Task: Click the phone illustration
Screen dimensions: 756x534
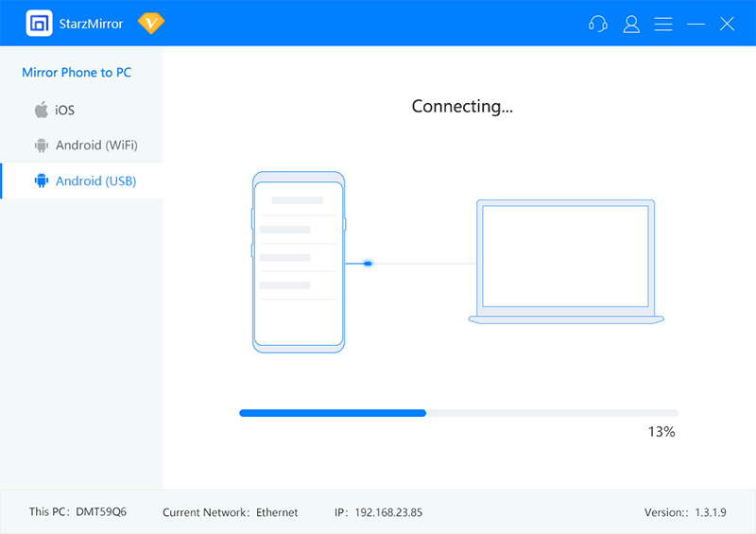Action: 299,262
